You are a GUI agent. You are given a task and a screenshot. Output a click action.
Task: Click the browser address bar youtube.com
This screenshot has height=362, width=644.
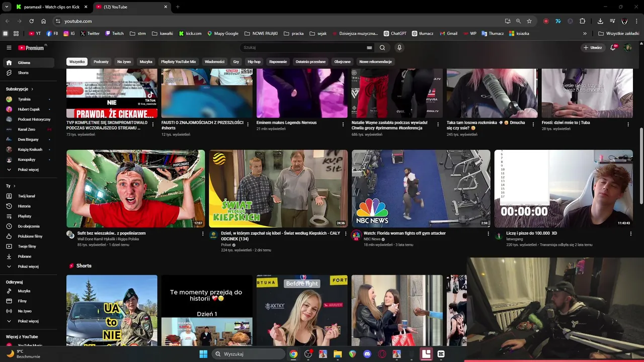coord(78,21)
